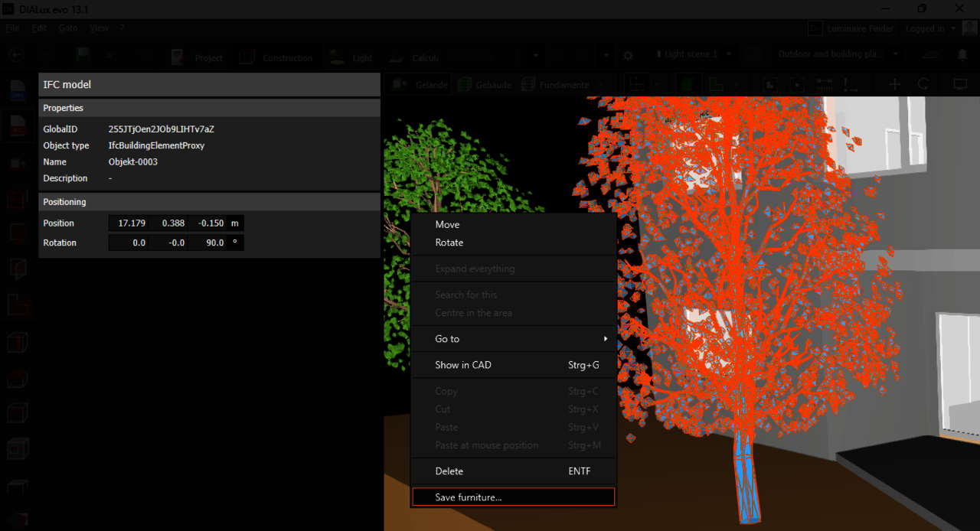The width and height of the screenshot is (980, 531).
Task: Open the settings gear icon
Action: [628, 55]
